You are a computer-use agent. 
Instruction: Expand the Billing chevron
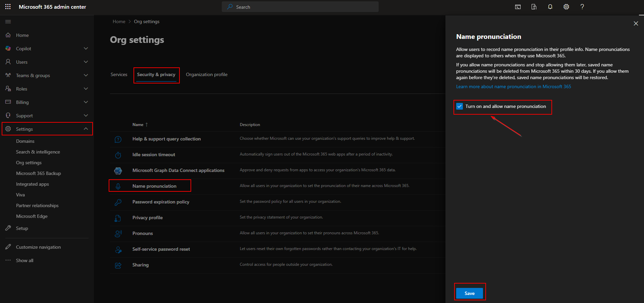[86, 102]
